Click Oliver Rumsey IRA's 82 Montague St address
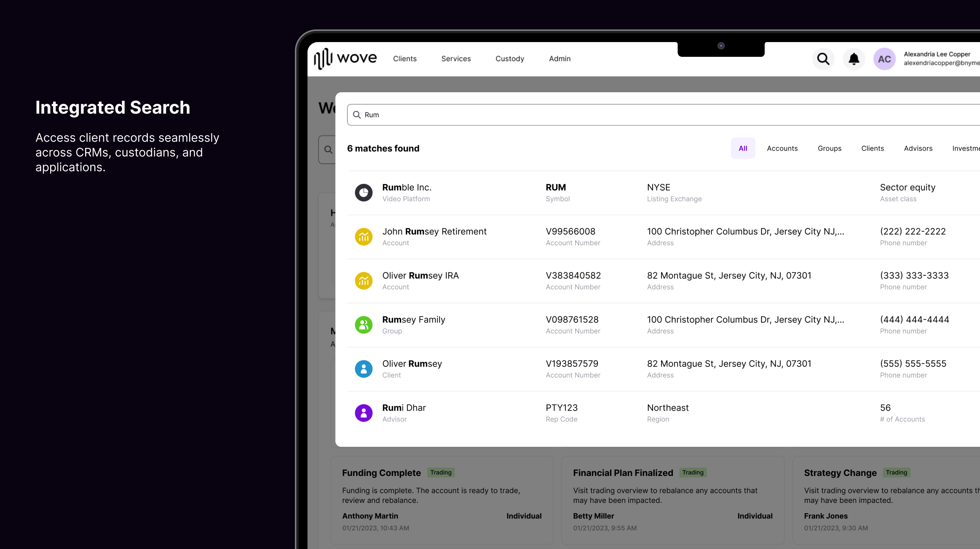980x549 pixels. [729, 276]
